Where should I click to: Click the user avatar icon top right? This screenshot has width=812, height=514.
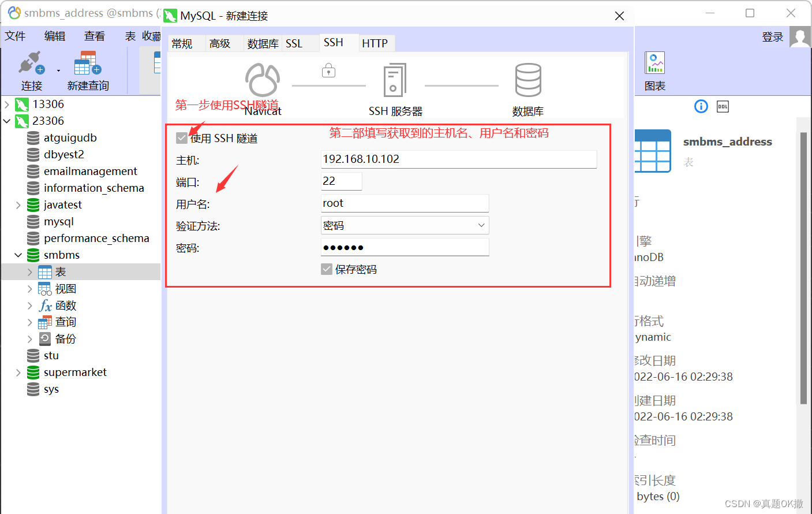pyautogui.click(x=799, y=36)
